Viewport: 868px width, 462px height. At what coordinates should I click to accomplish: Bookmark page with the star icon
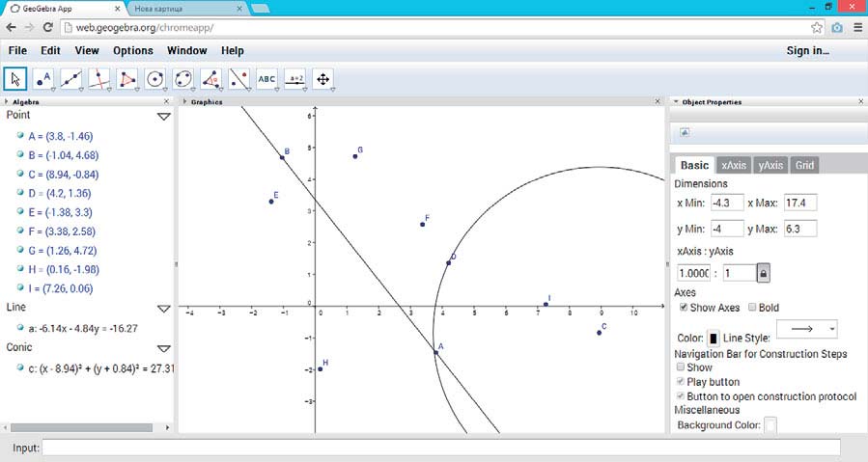point(817,27)
